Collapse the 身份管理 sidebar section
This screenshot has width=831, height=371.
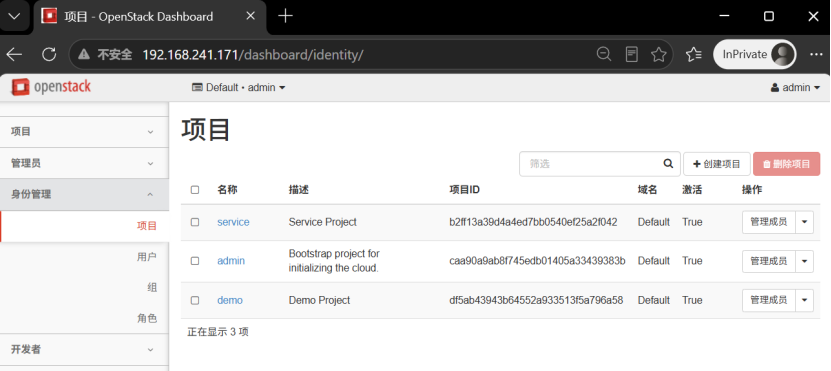84,195
